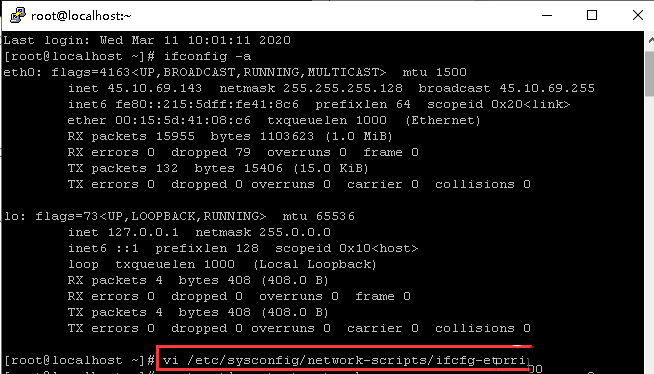The width and height of the screenshot is (654, 374).
Task: Click broadcast address 45.10.69.255
Action: click(x=547, y=88)
